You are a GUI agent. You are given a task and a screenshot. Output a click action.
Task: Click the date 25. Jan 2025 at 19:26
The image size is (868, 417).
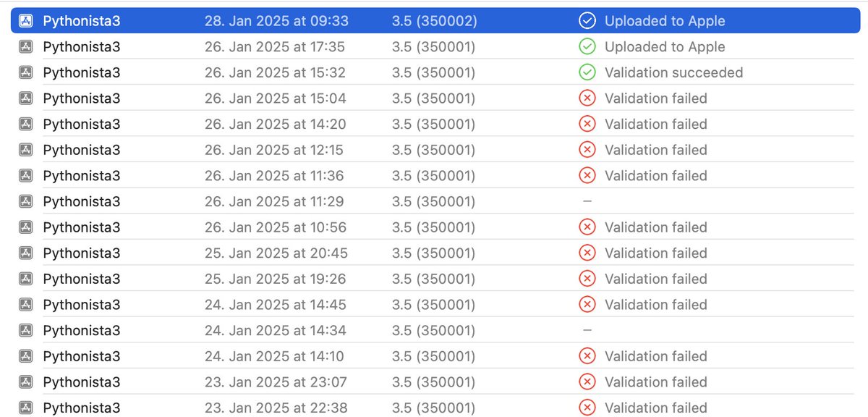276,279
